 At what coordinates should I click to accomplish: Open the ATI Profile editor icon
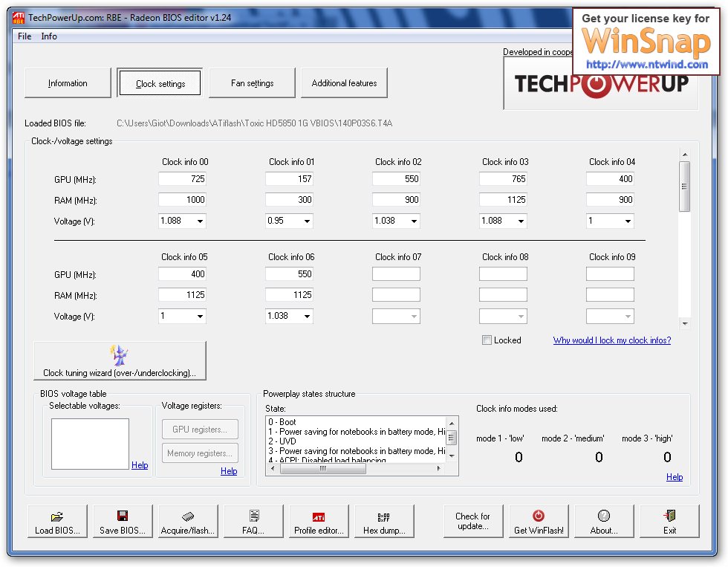coord(319,517)
